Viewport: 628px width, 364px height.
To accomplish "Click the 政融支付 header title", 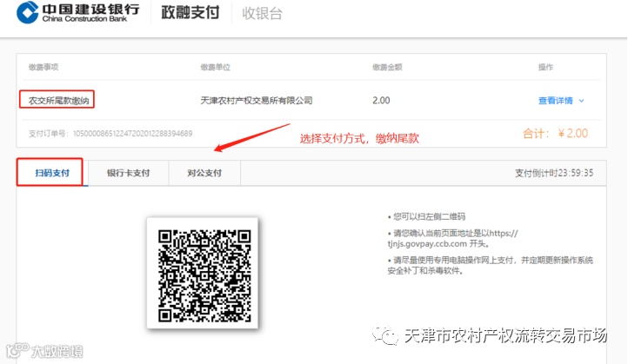I will click(190, 13).
